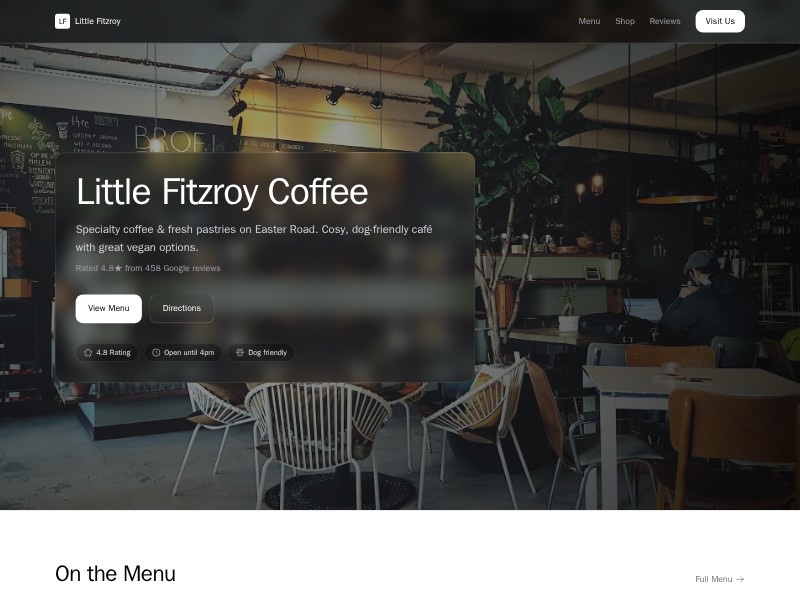
Task: Open the Menu navigation item
Action: tap(589, 21)
